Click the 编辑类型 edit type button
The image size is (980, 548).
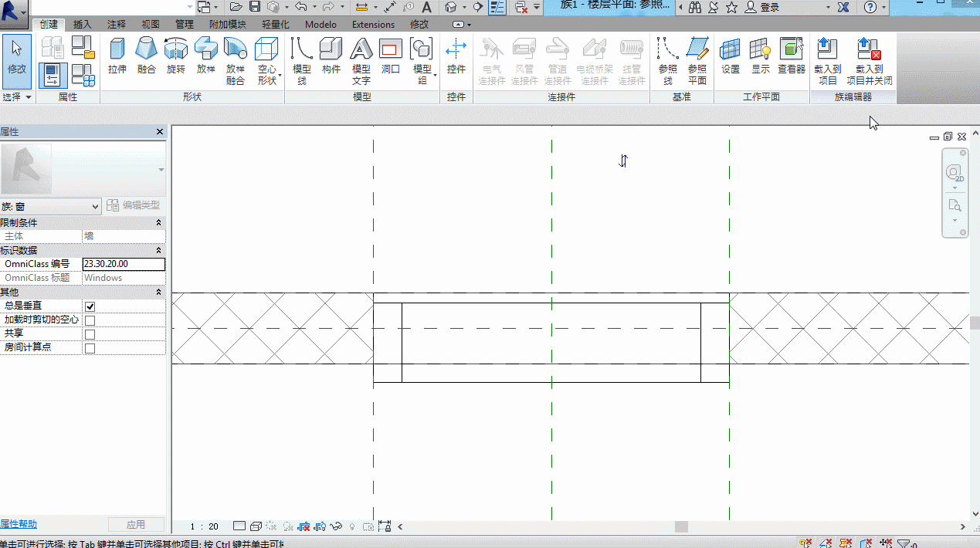[134, 205]
